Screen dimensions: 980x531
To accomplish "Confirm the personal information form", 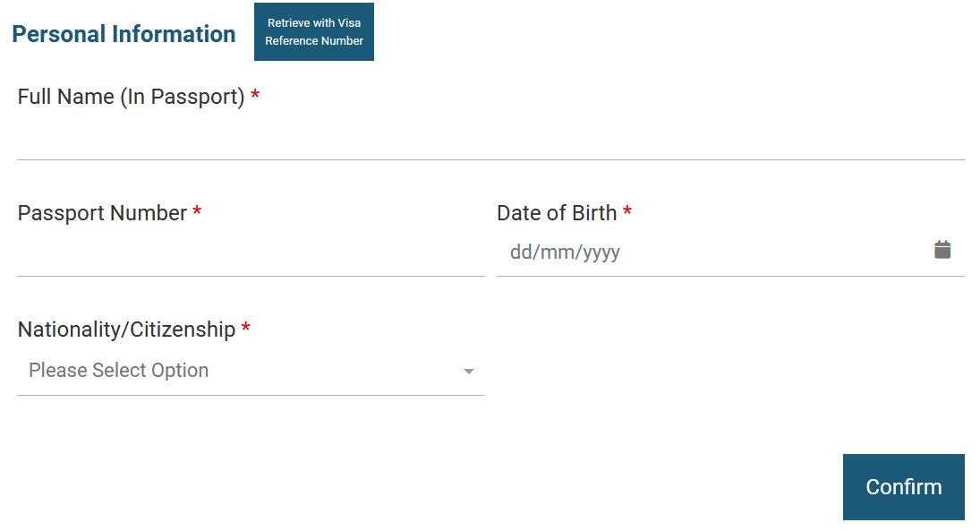I will point(903,486).
